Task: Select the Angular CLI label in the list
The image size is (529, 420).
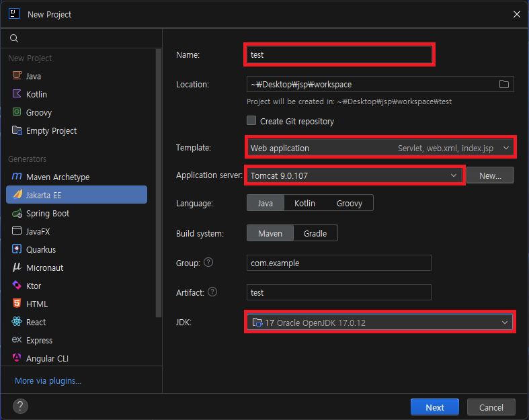Action: 47,358
